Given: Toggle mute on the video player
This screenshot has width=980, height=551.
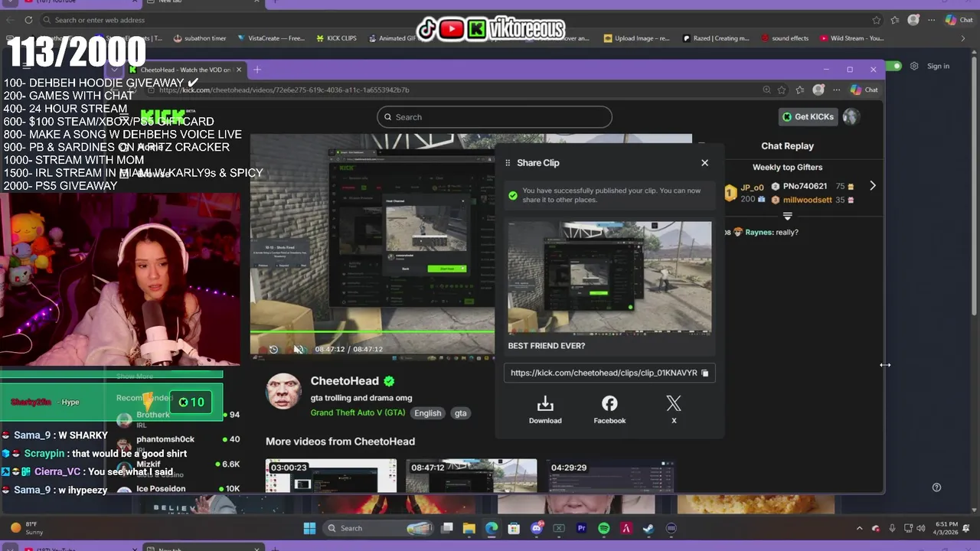Looking at the screenshot, I should 299,349.
